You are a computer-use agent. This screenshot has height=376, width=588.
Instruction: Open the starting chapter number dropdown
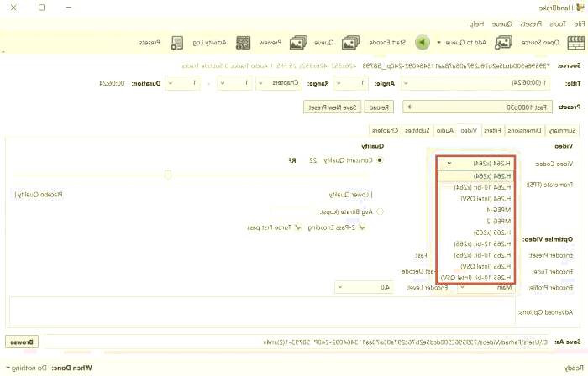pos(234,83)
